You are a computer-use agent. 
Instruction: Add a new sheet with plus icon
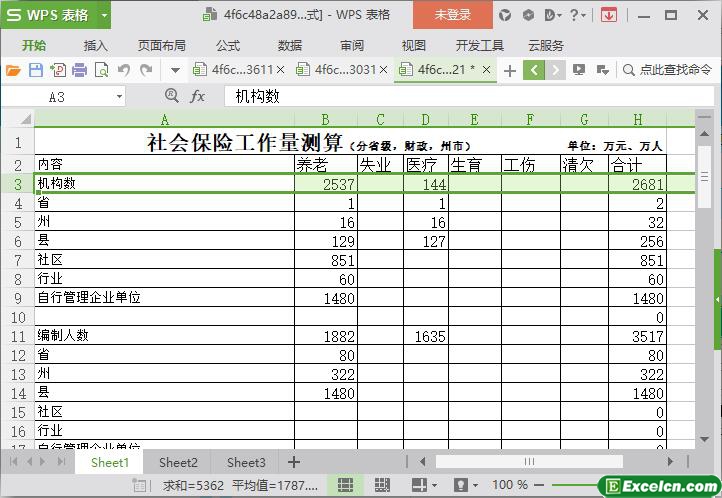[294, 462]
